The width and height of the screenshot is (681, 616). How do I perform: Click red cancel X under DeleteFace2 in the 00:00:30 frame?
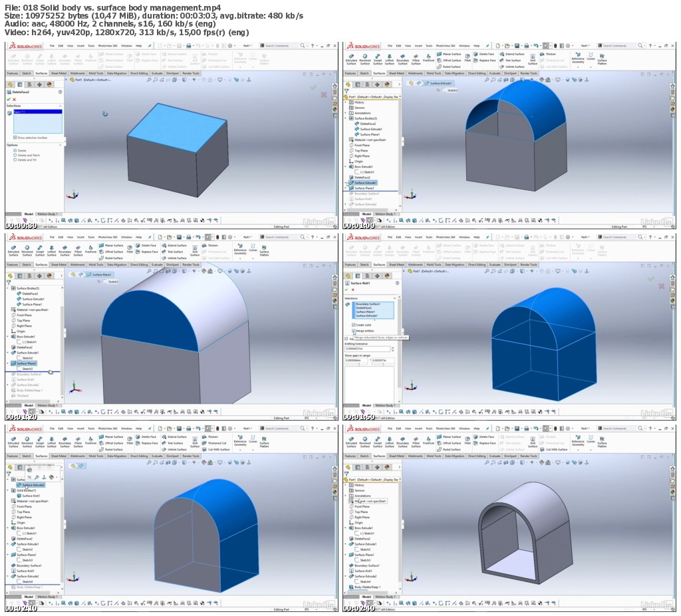click(15, 100)
